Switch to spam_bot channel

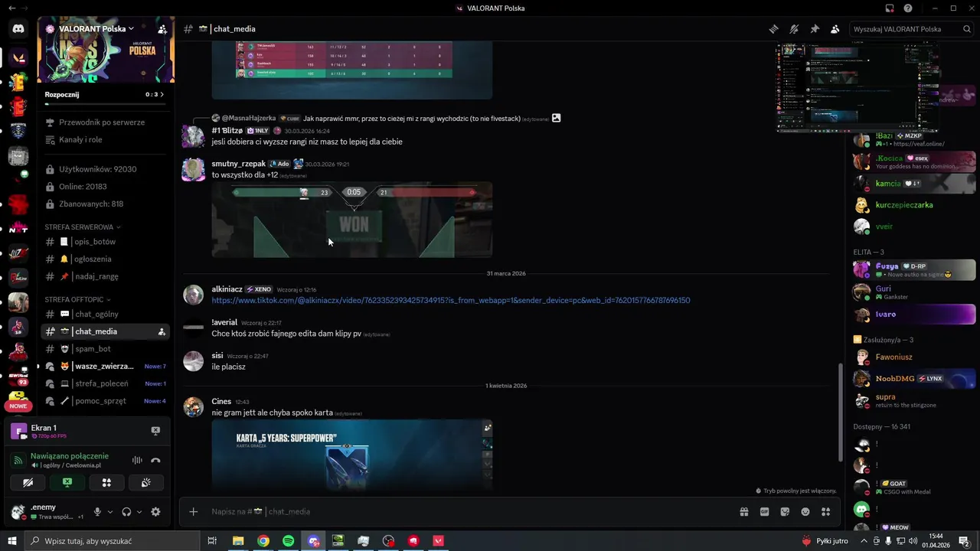106,349
